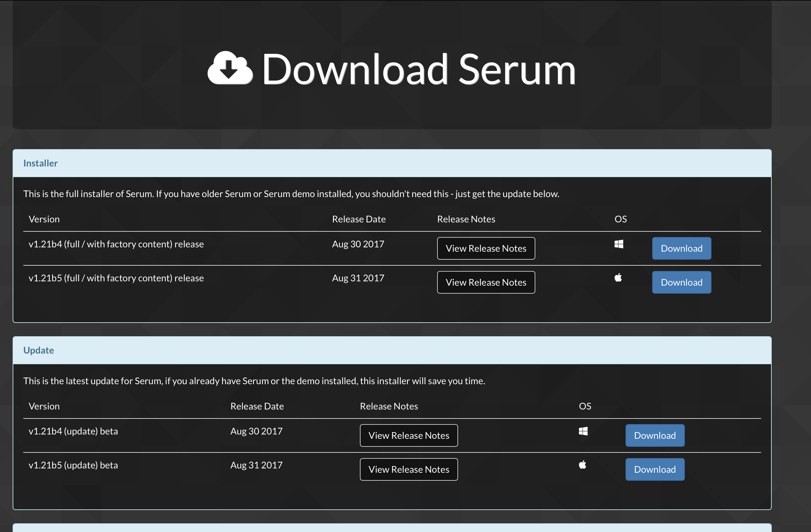This screenshot has height=532, width=811.
Task: Click Release Date header in Update table
Action: [257, 406]
